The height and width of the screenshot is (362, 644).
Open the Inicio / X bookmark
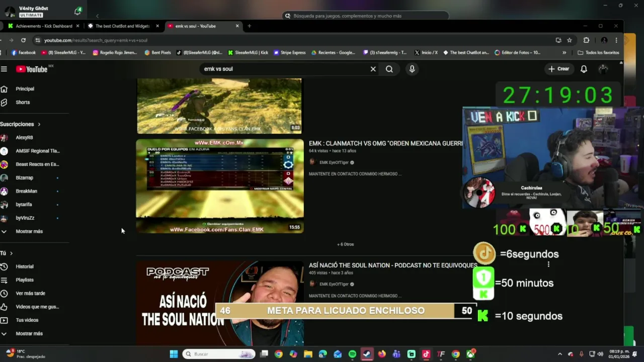point(426,52)
